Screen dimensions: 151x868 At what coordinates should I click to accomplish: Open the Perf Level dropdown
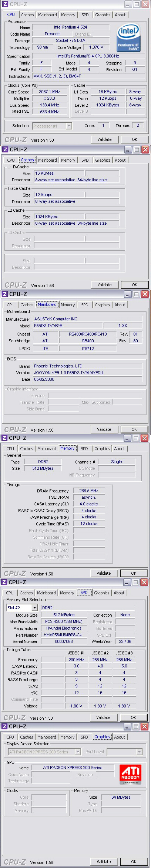click(x=139, y=752)
